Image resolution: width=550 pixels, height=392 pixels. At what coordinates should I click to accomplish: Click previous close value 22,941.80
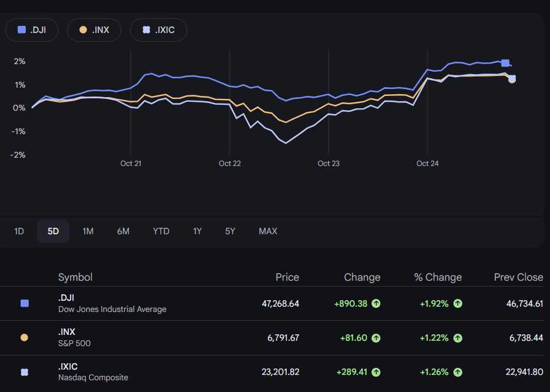(x=525, y=372)
